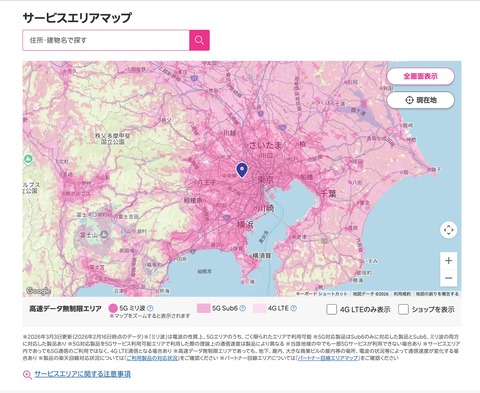The width and height of the screenshot is (480, 393).
Task: Open 利用規約 link in map footer
Action: click(x=402, y=294)
